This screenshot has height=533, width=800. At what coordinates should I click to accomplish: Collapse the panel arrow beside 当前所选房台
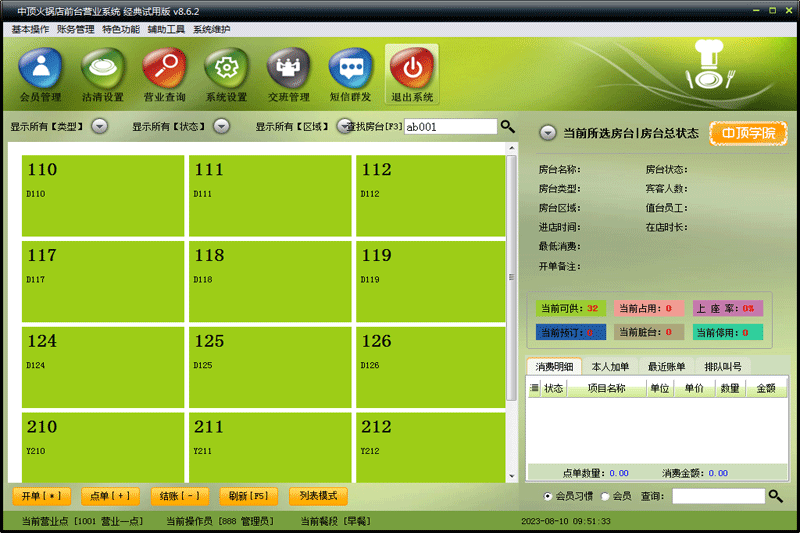[x=548, y=134]
